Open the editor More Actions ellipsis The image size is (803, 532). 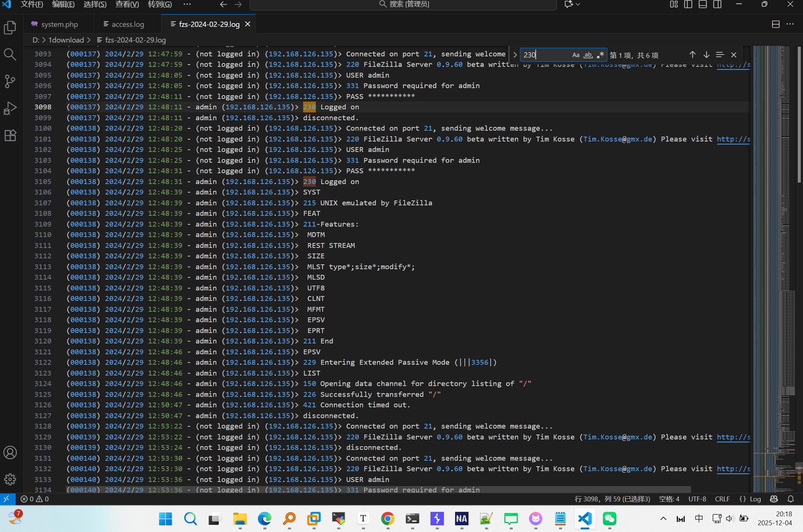[790, 24]
